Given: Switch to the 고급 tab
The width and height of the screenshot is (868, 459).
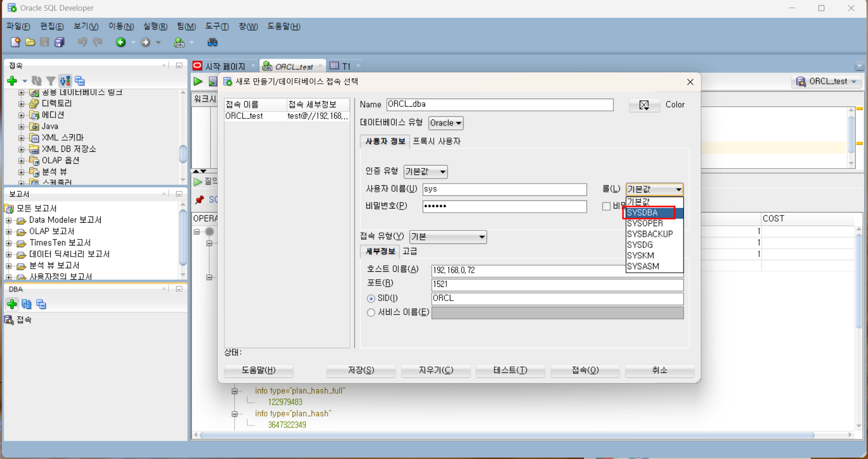Looking at the screenshot, I should (x=409, y=252).
